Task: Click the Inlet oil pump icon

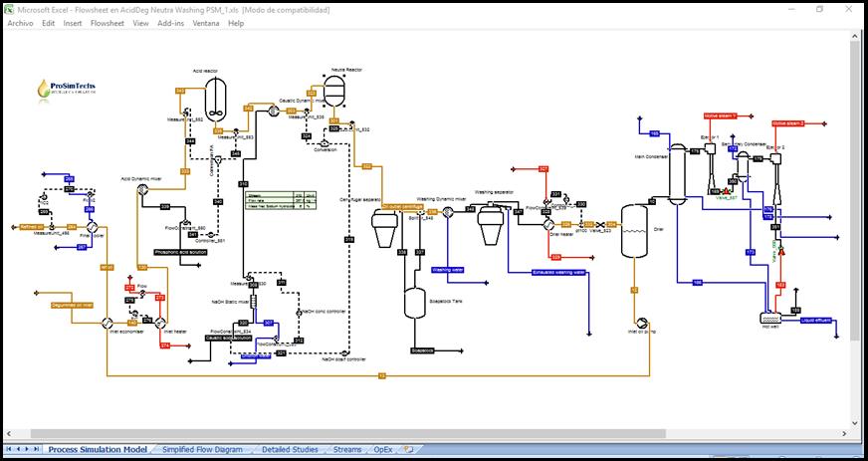Action: (640, 324)
